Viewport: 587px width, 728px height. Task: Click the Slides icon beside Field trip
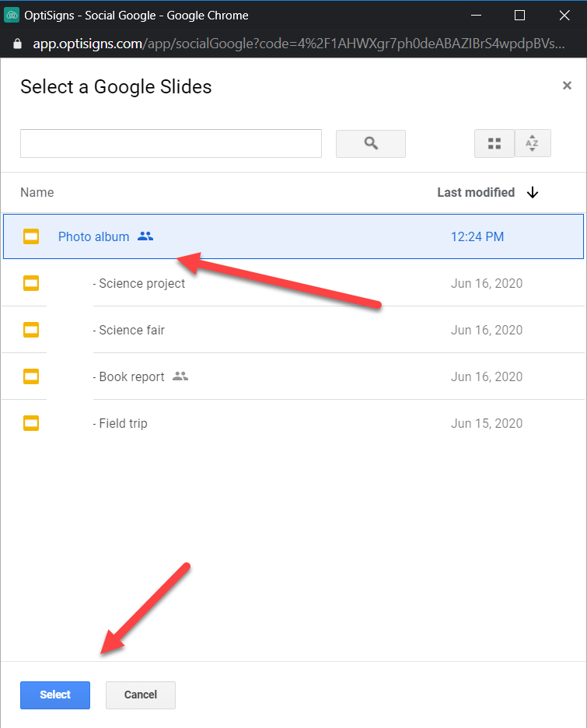click(32, 423)
